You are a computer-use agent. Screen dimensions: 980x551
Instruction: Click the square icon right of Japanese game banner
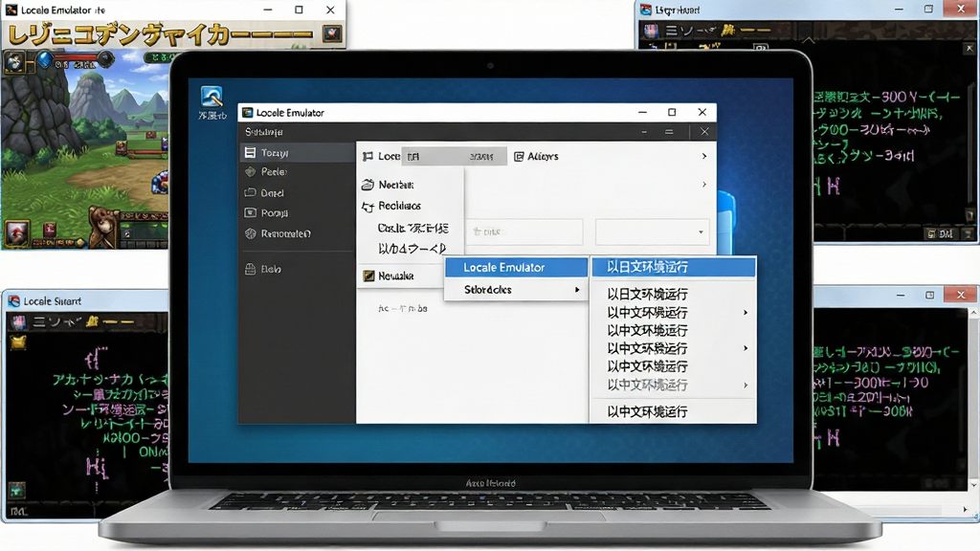332,33
